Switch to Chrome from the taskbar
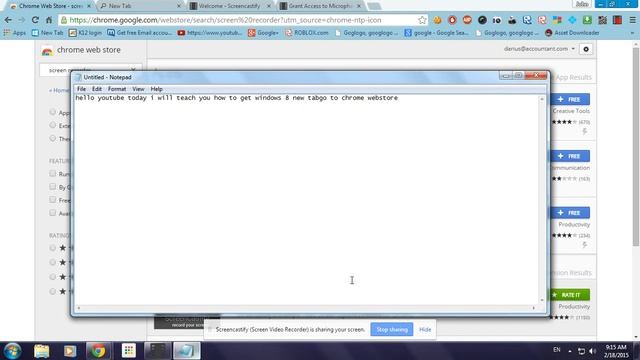 (98, 351)
